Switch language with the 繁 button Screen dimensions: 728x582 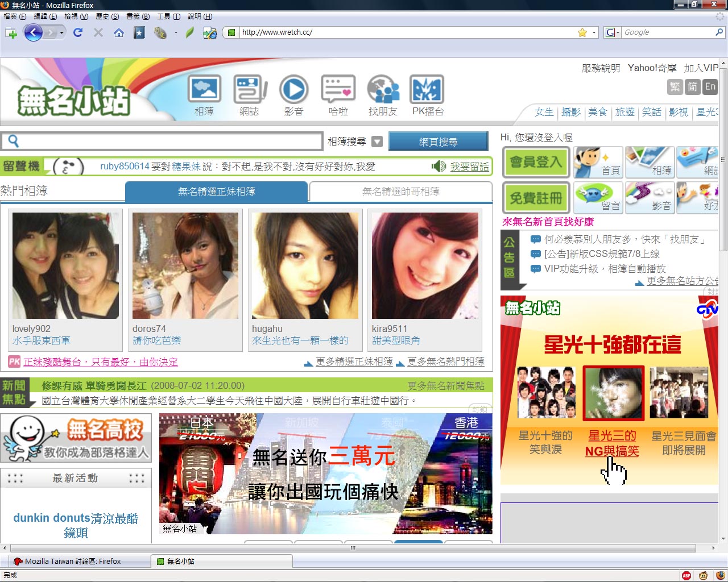pyautogui.click(x=675, y=87)
